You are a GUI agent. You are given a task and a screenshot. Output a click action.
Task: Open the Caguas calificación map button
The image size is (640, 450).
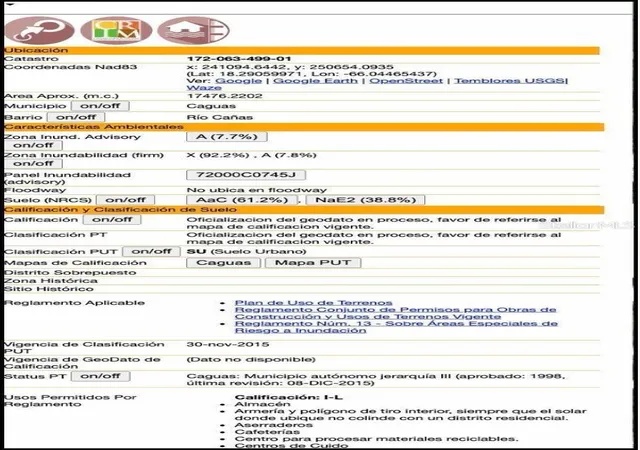pos(224,263)
